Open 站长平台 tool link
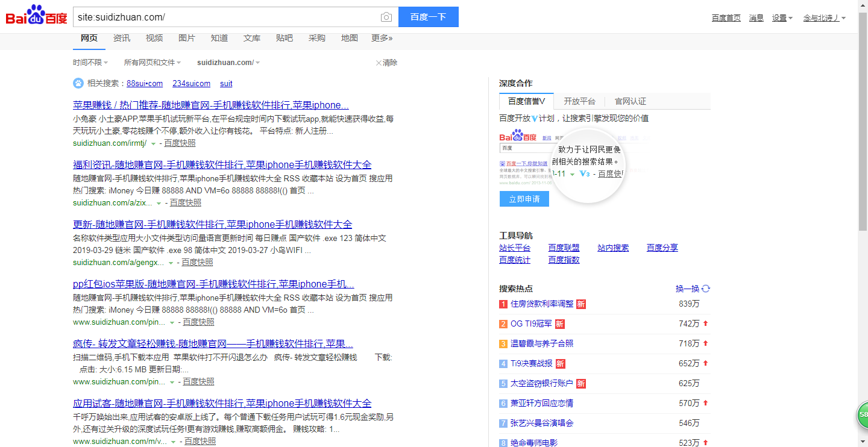Screen dimensions: 868x447 pyautogui.click(x=515, y=248)
